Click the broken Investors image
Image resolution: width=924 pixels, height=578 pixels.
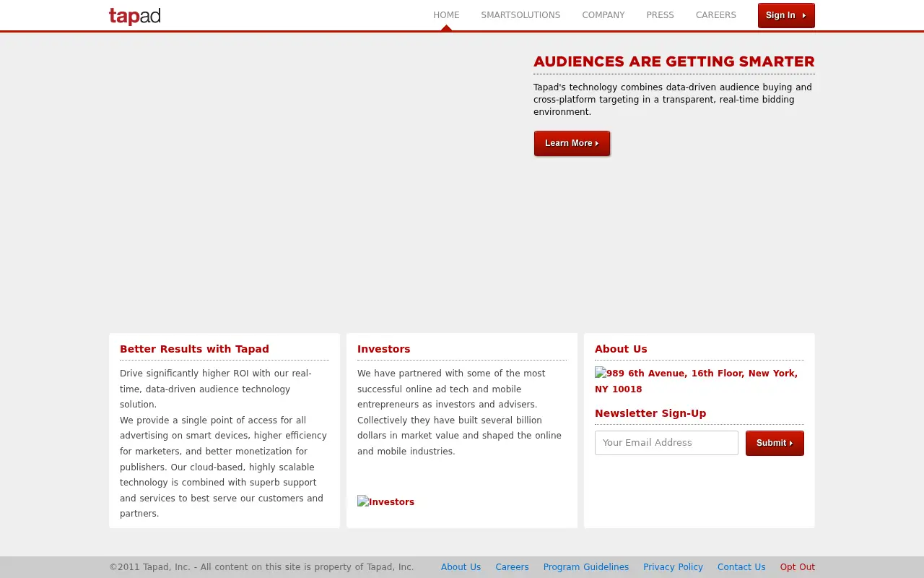coord(385,502)
